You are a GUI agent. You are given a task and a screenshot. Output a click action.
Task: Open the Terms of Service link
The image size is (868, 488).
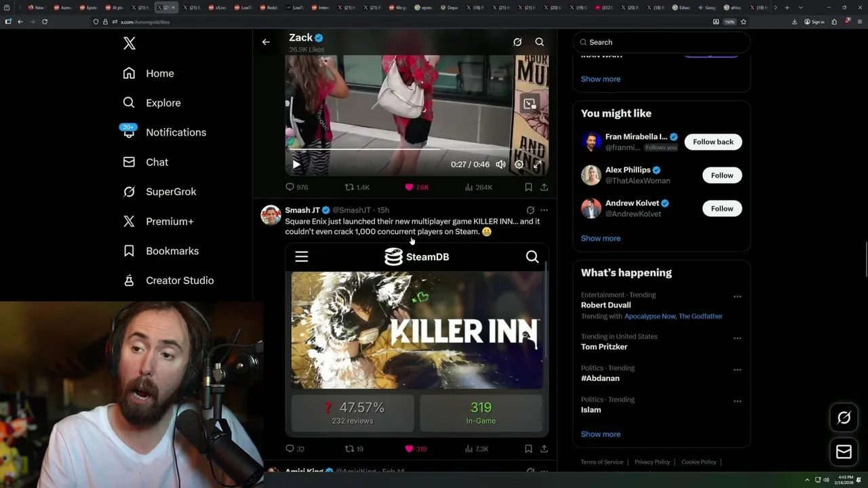click(x=602, y=462)
